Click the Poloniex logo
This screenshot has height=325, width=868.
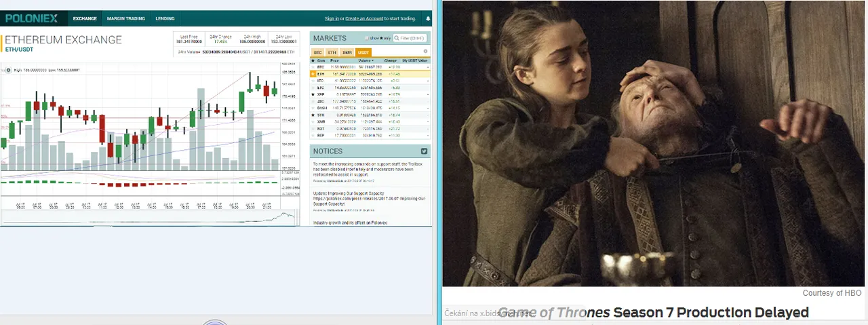32,18
